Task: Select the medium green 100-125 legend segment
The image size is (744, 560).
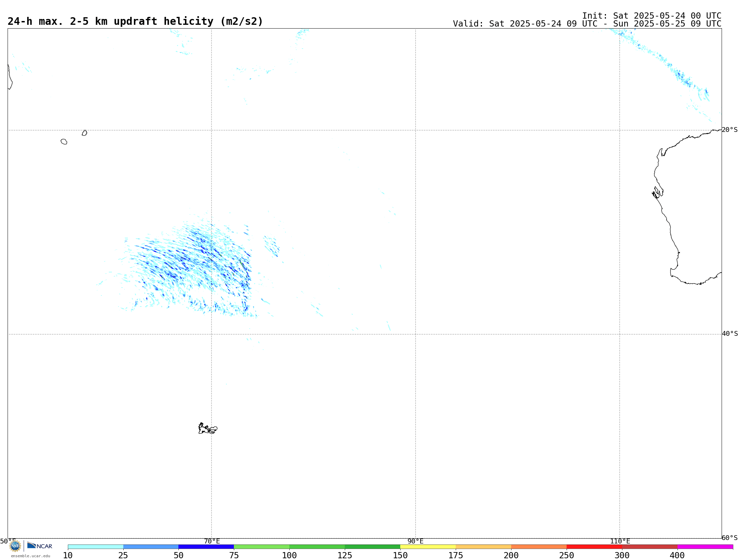Action: click(x=317, y=547)
